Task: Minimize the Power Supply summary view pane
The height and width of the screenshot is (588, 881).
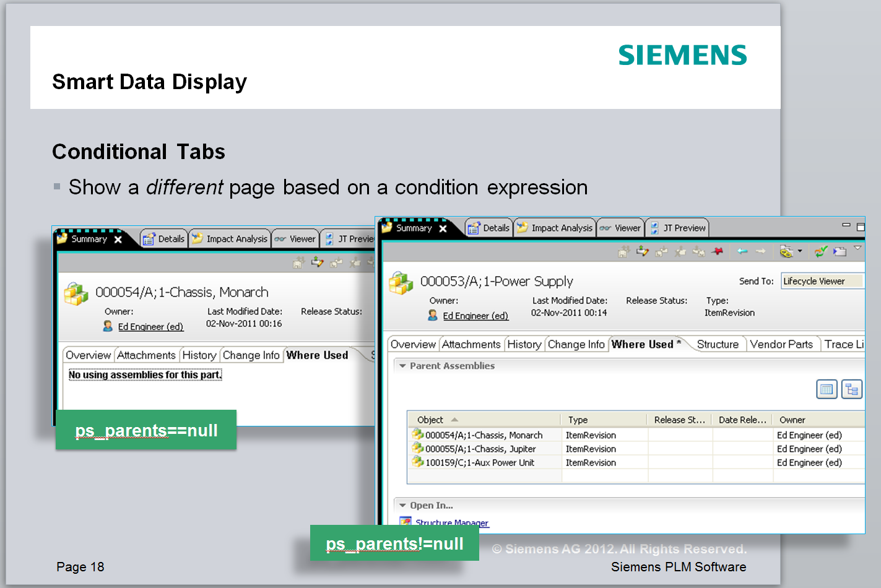Action: point(846,226)
